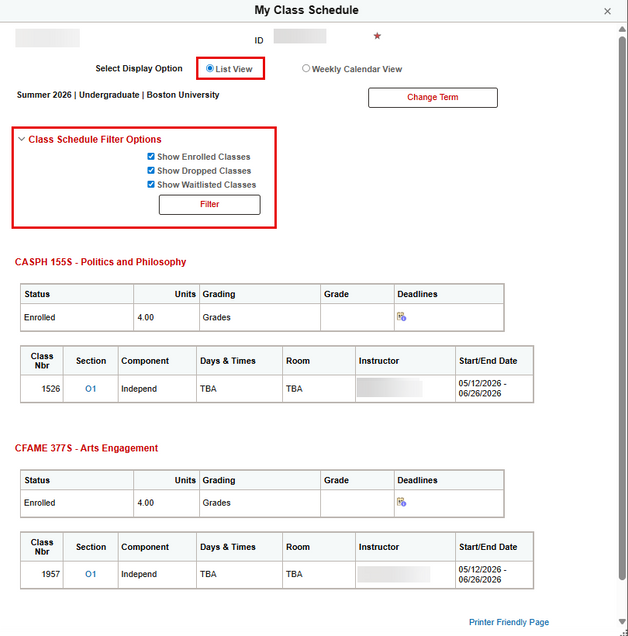Click Start/End Date cell for class 1526

pos(494,388)
